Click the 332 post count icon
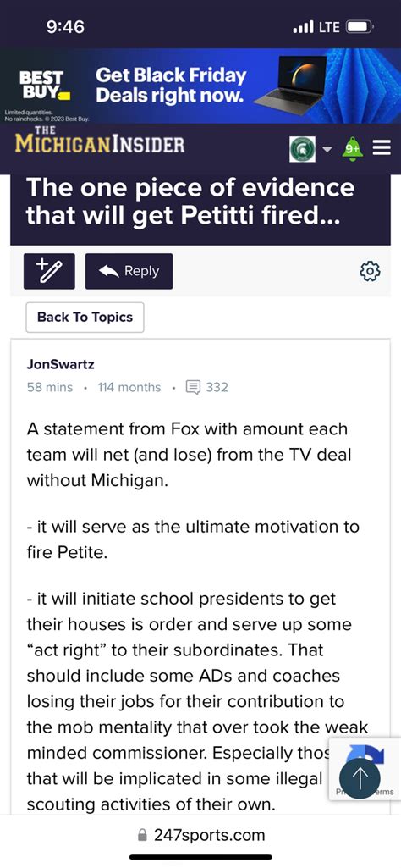Viewport: 401px width, 868px height. [x=194, y=388]
